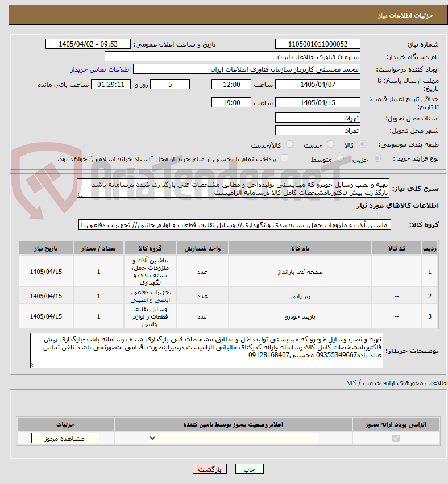Open the supplier permit status dropdown

[233, 439]
